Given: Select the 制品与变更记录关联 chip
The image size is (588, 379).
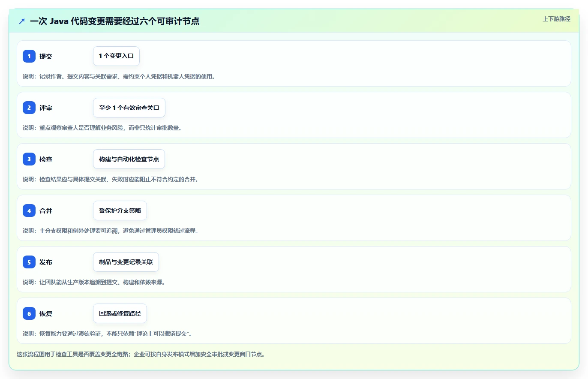Looking at the screenshot, I should 126,262.
